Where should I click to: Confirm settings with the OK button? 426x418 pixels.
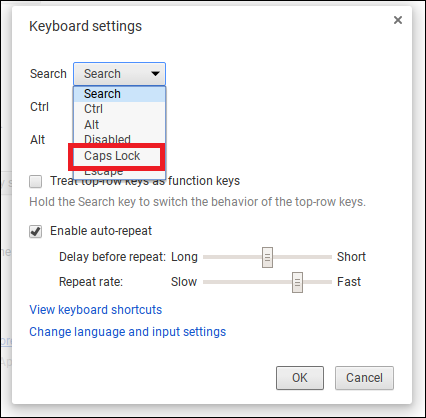300,378
